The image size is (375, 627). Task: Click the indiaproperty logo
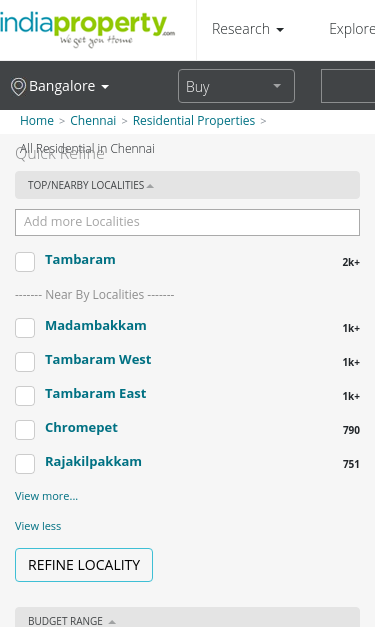click(x=87, y=30)
